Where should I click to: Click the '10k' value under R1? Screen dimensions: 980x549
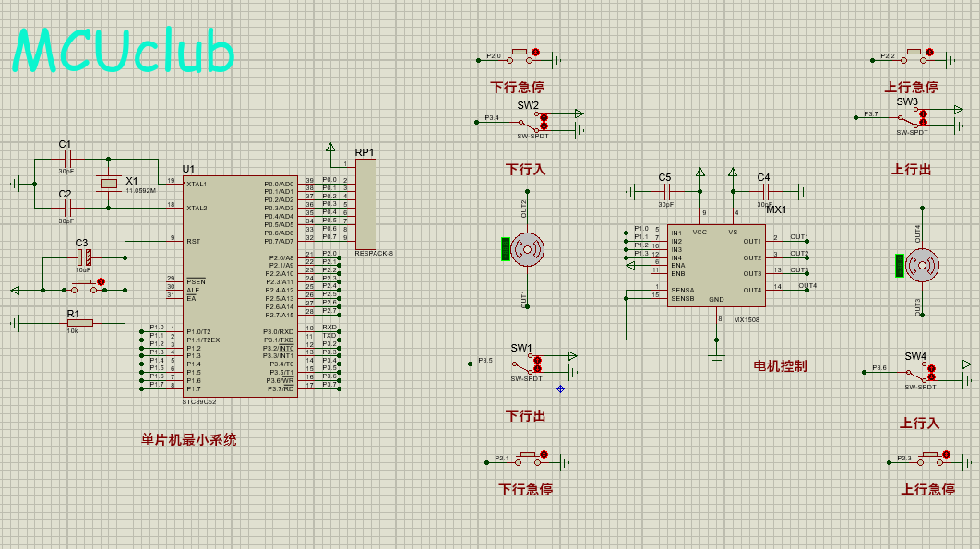coord(73,331)
